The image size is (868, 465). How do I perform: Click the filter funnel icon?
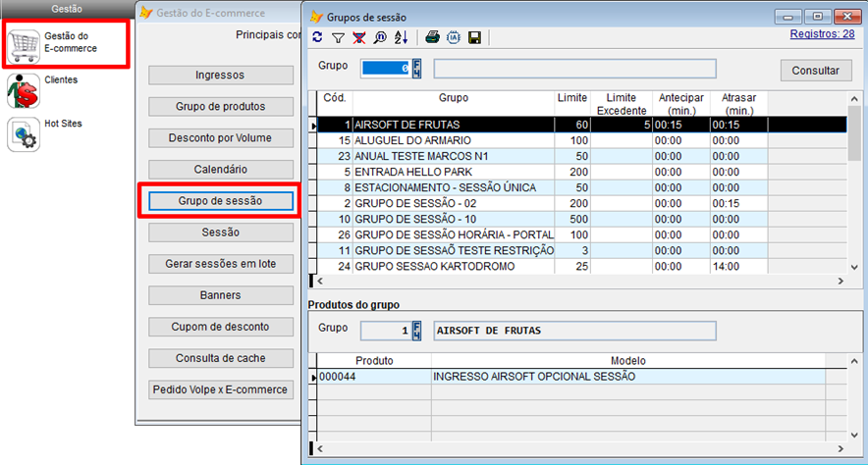(338, 37)
